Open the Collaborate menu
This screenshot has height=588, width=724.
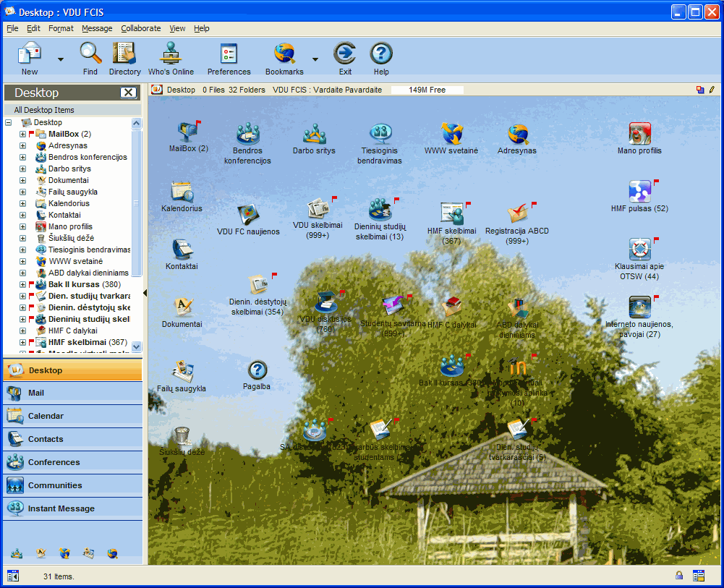(140, 28)
